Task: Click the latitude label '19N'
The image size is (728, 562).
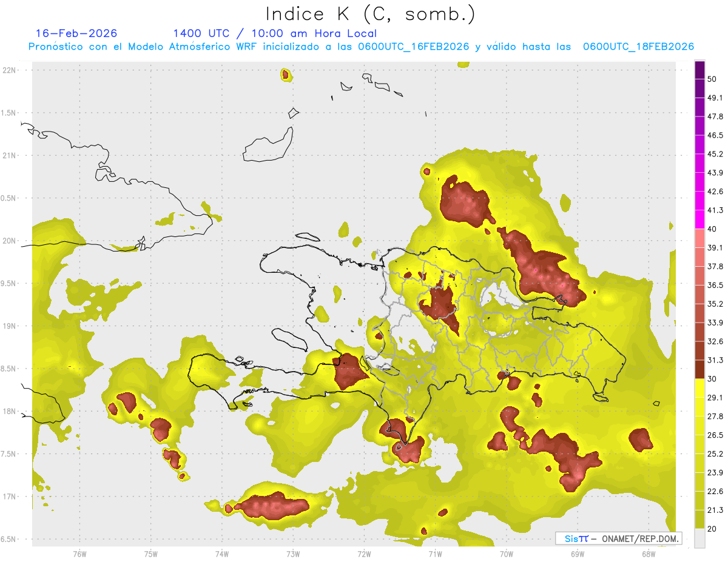Action: tap(10, 326)
